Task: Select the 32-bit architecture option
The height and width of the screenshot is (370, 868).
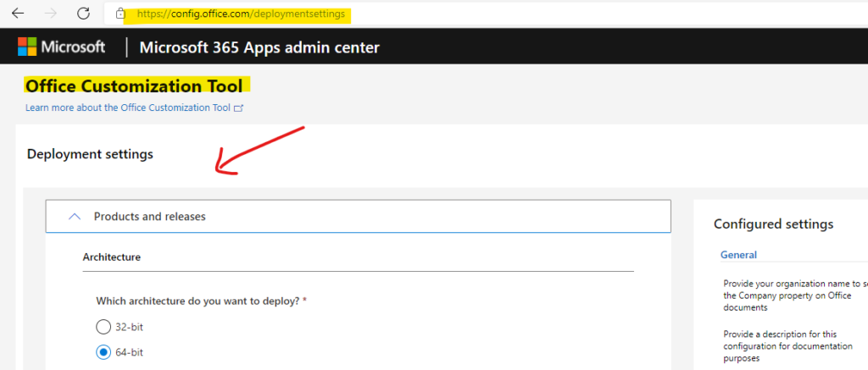Action: coord(103,327)
